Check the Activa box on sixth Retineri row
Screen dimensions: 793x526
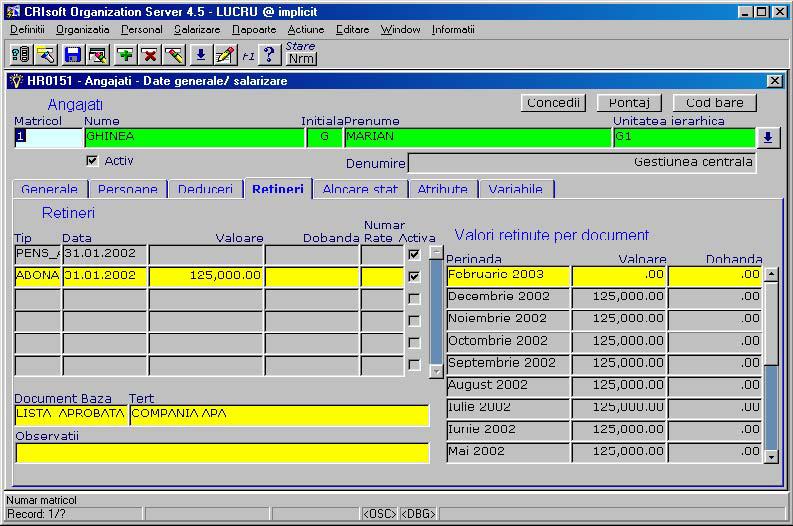414,365
